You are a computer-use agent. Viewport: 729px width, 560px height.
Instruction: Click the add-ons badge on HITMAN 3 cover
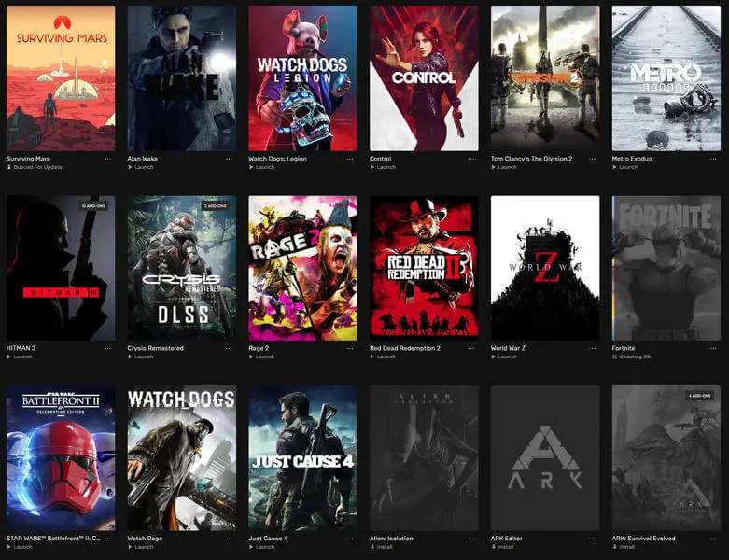pos(93,206)
